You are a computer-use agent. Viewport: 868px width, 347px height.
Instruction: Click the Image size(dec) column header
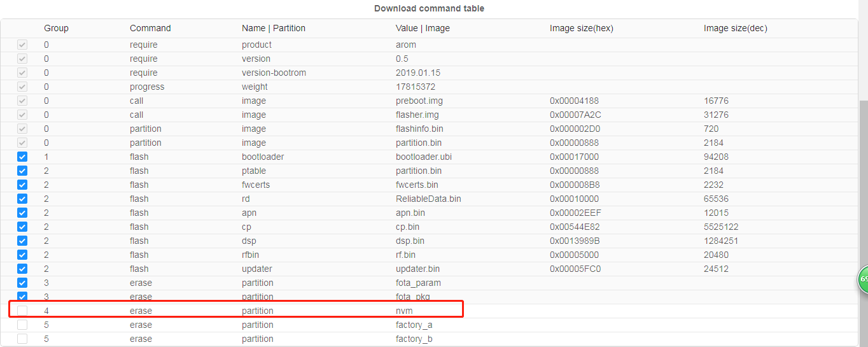[735, 28]
